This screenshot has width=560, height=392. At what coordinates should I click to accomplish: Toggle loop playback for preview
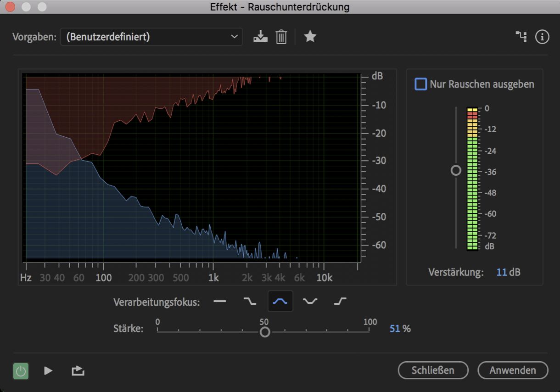[78, 370]
